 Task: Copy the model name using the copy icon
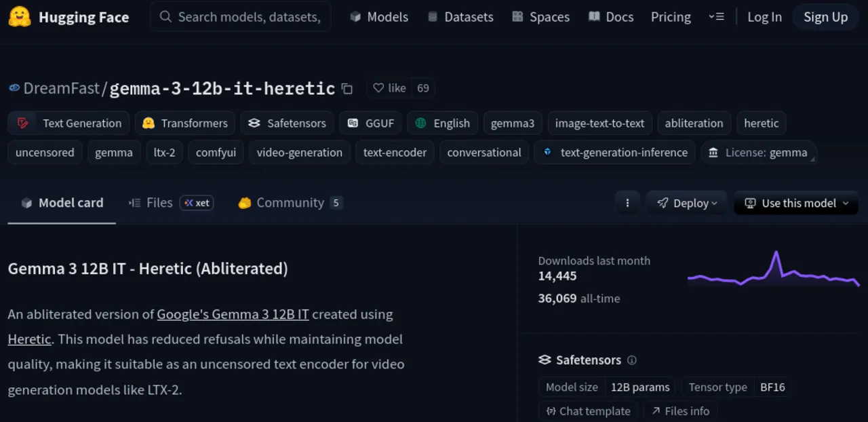click(x=347, y=88)
